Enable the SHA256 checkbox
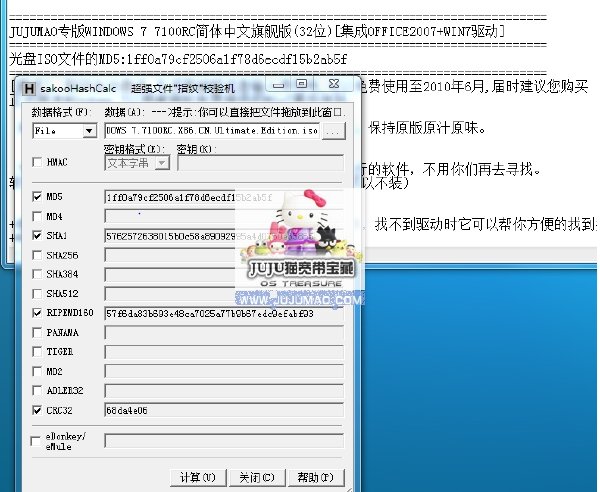Screen dimensions: 600x492 [37, 255]
